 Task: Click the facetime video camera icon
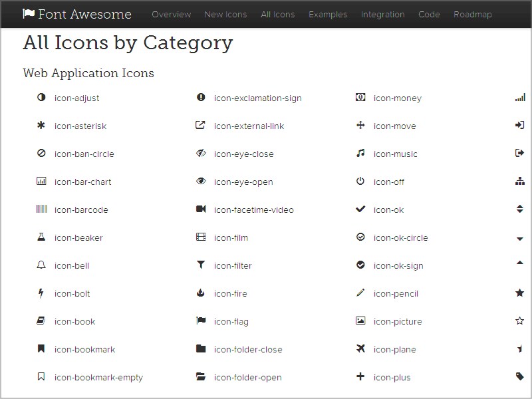[201, 209]
